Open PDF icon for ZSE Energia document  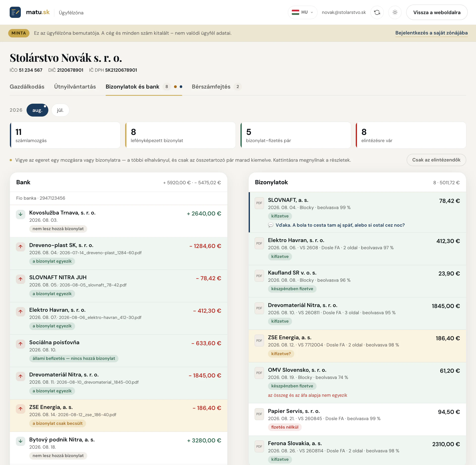(x=259, y=341)
